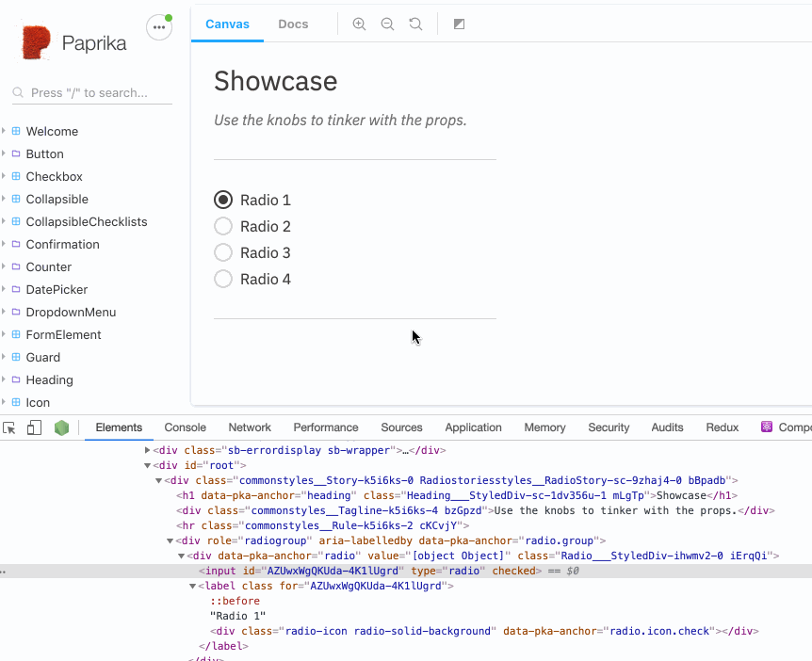Open the FormElement story item
This screenshot has height=661, width=812.
pos(64,335)
